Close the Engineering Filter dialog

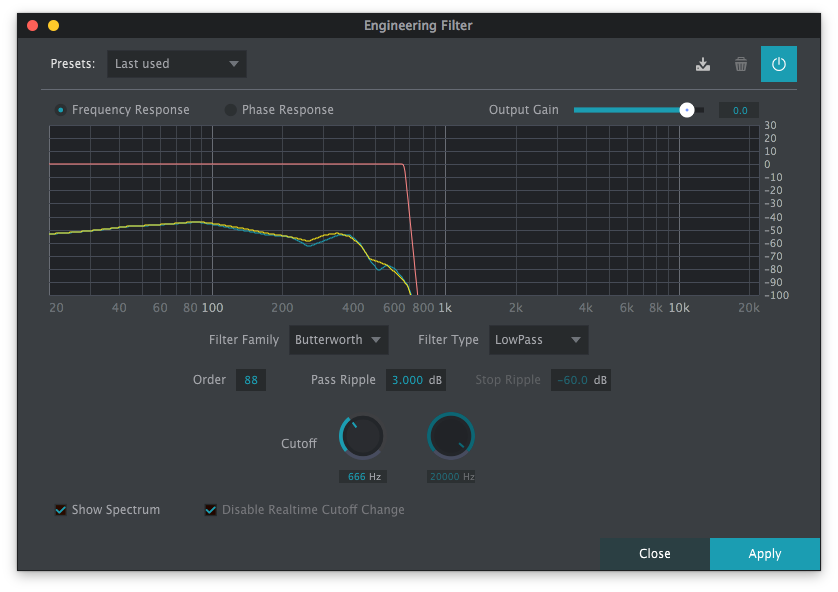654,553
